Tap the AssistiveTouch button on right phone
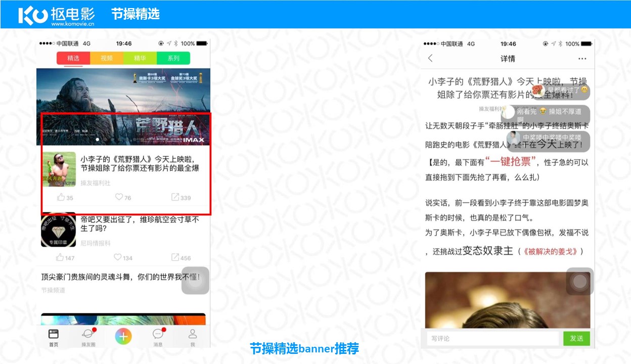 coord(580,281)
